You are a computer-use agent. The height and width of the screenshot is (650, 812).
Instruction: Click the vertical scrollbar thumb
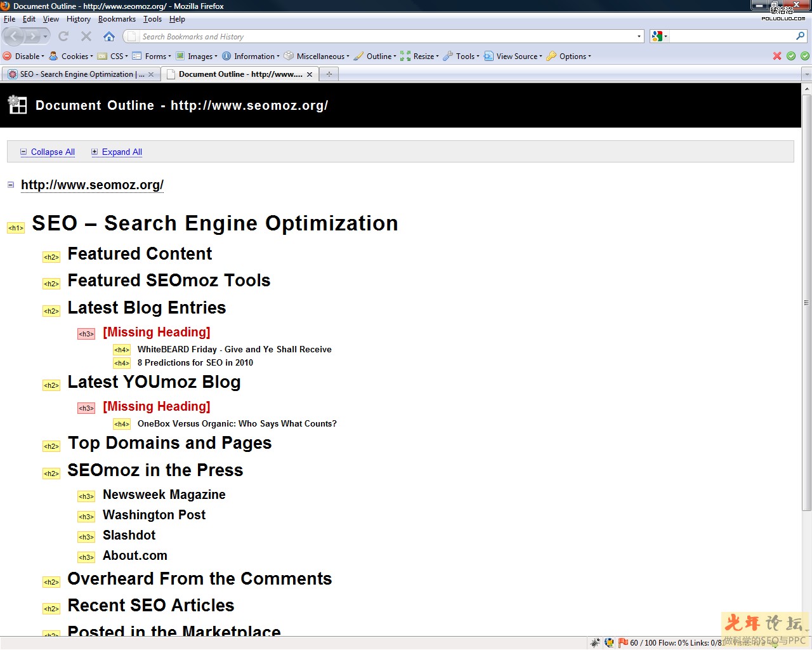tap(807, 302)
